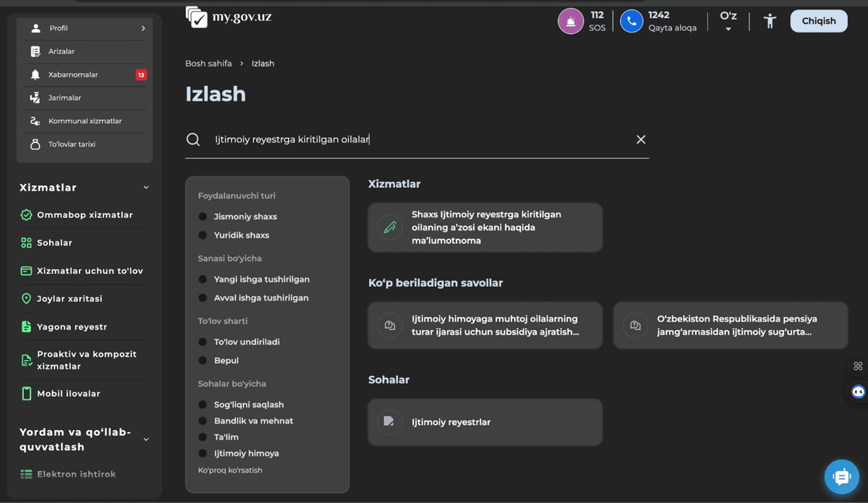Open the chat support bubble

point(842,477)
